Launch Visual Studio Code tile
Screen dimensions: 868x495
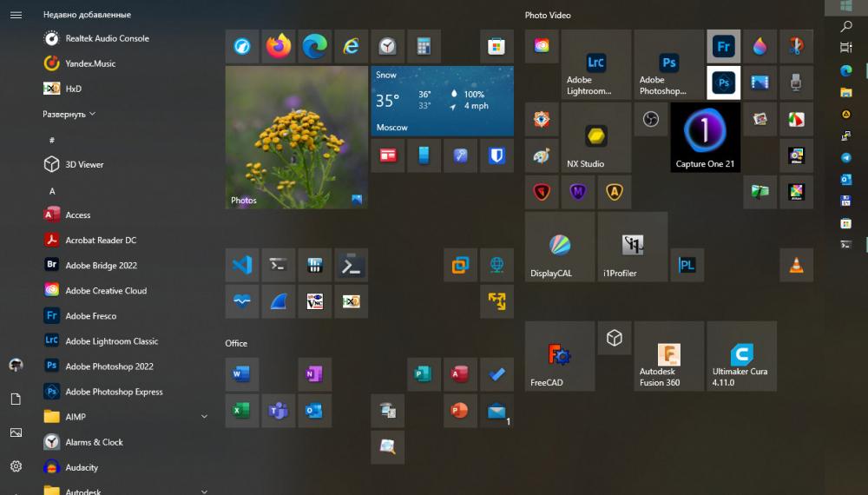pos(242,265)
